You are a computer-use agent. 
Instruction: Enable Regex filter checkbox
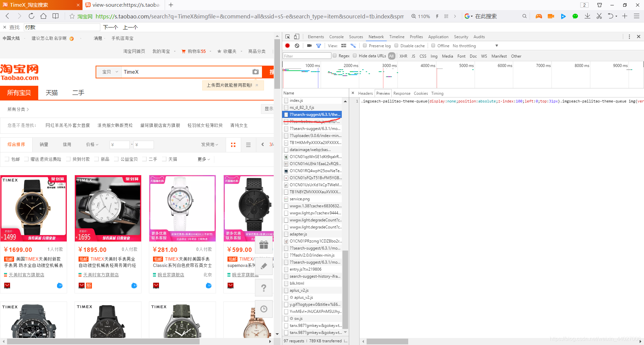(x=334, y=56)
